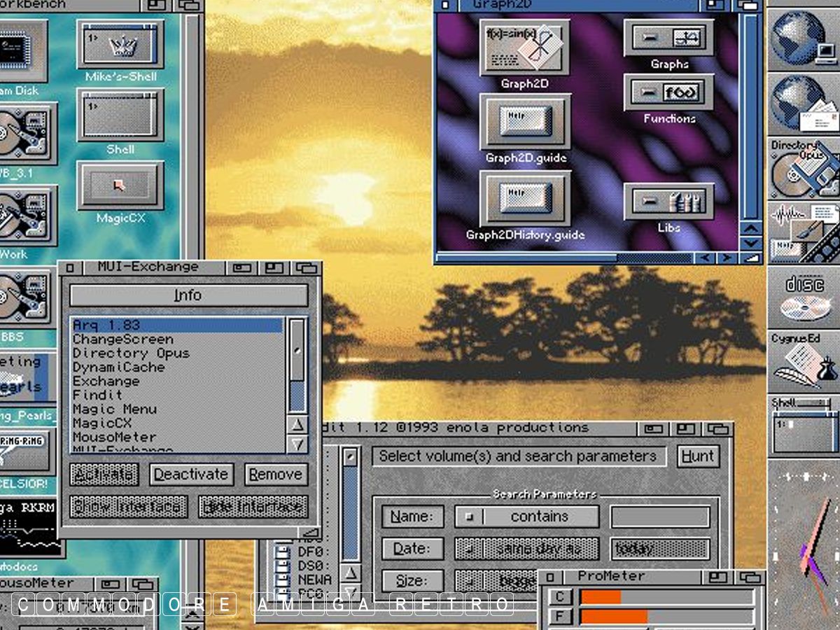Click the MUI-Exchange list scroll down arrow
Viewport: 840px width, 630px height.
click(x=297, y=444)
